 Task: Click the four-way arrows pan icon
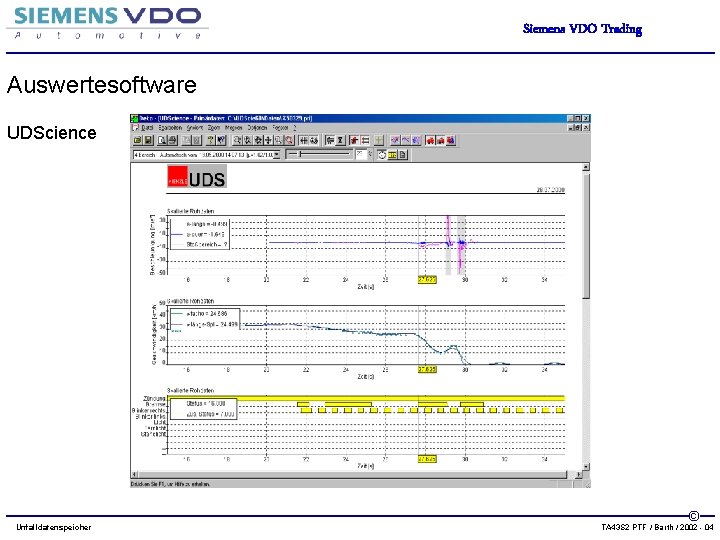coord(269,140)
